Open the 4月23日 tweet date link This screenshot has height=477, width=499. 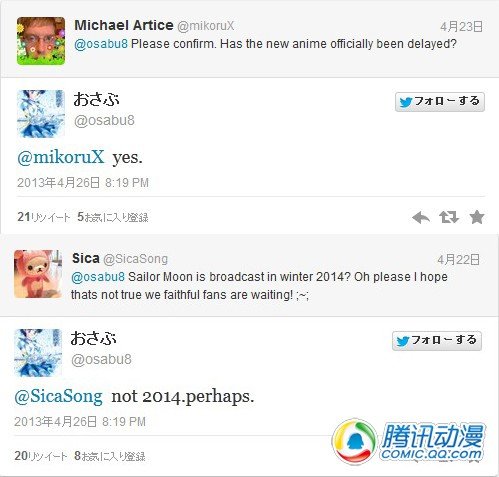pyautogui.click(x=461, y=26)
